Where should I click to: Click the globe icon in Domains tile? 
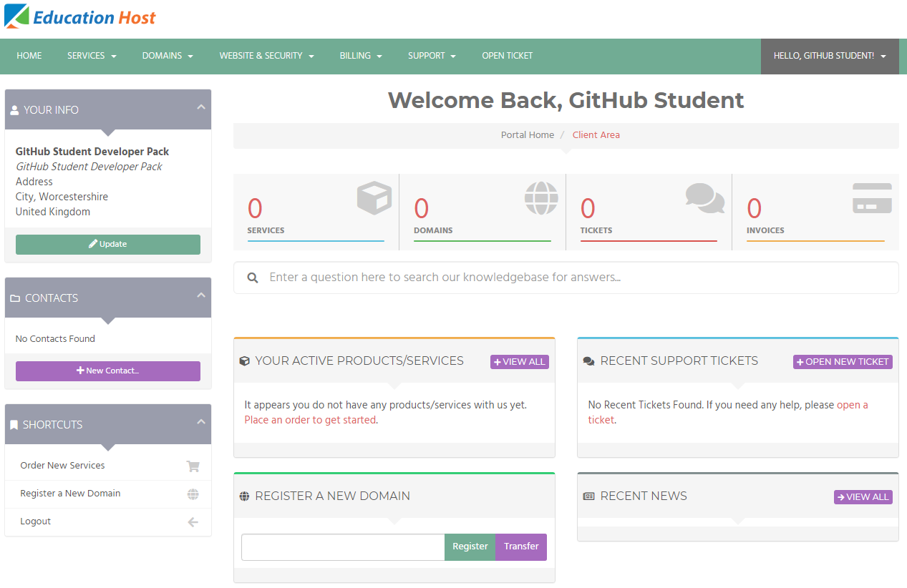540,198
